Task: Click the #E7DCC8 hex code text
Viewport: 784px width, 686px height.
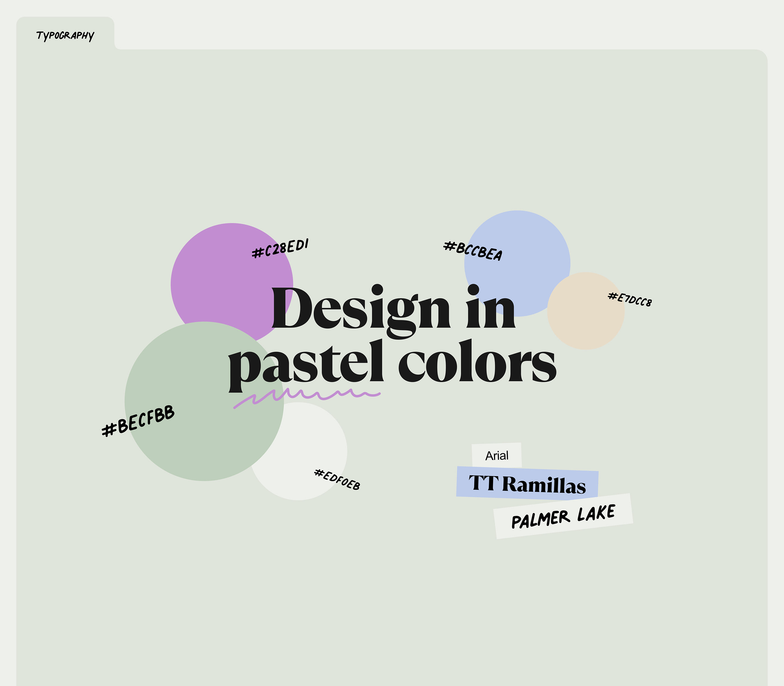Action: coord(630,299)
